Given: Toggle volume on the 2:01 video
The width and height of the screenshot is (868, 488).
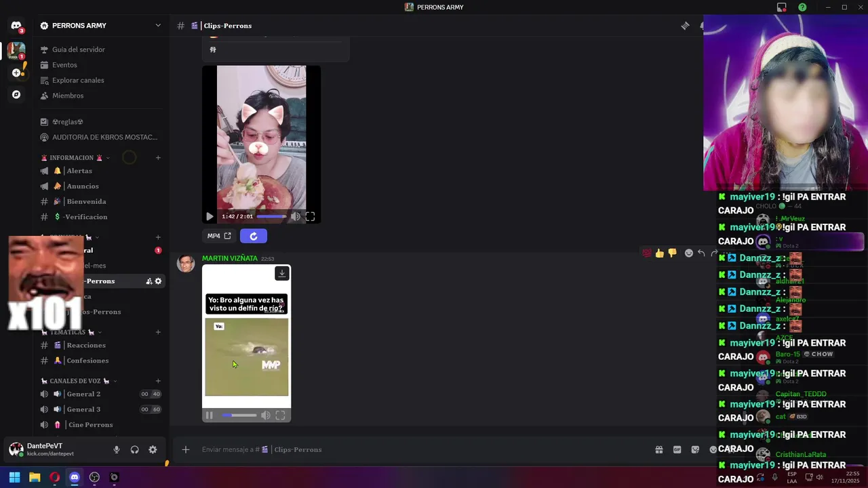Looking at the screenshot, I should coord(296,217).
